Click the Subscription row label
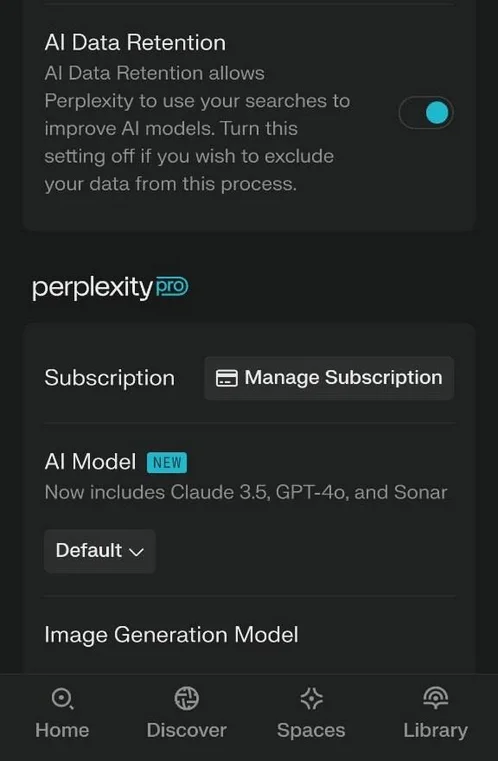 pyautogui.click(x=110, y=378)
